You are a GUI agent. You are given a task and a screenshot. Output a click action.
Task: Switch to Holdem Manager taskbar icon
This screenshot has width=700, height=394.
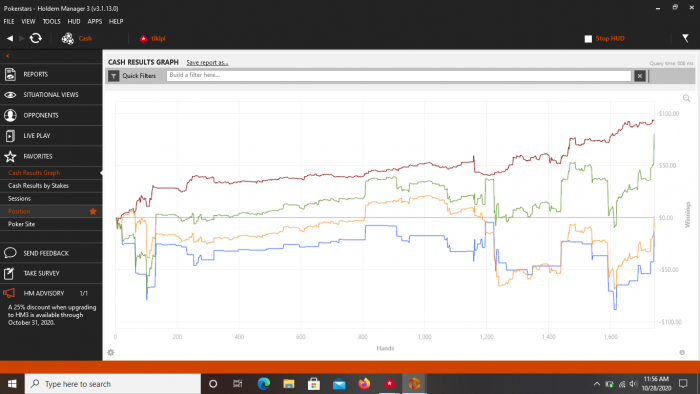(414, 384)
